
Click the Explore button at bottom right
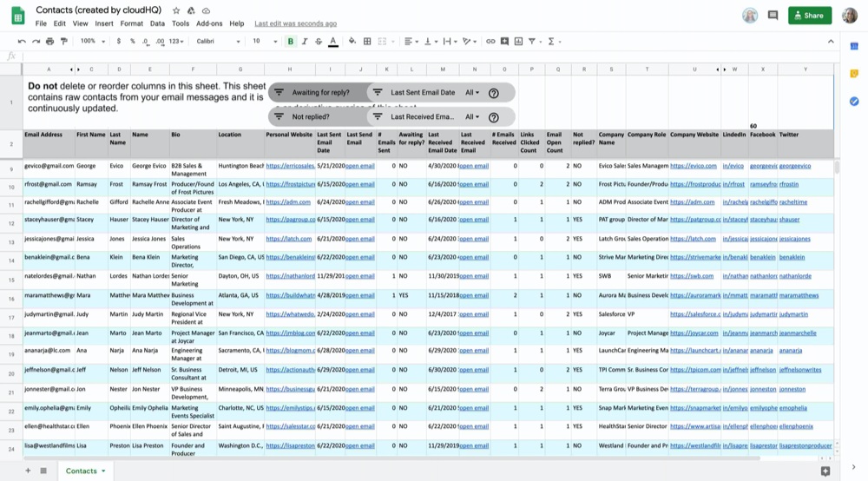[825, 471]
